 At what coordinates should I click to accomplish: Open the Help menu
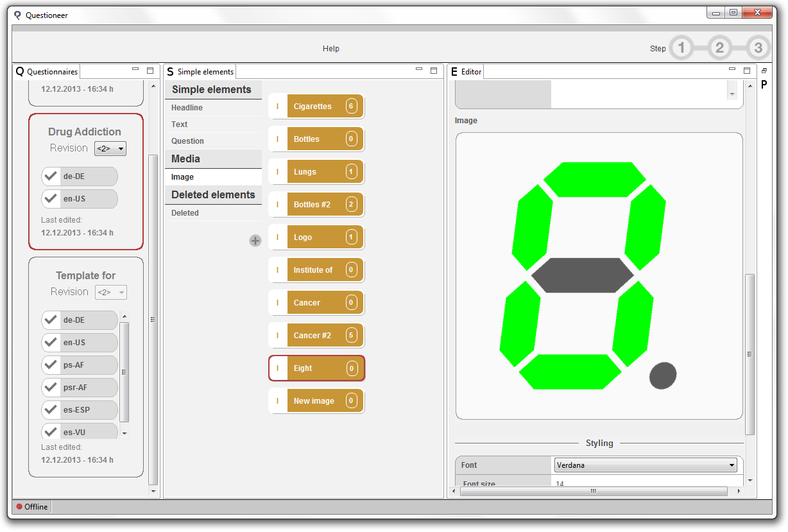click(331, 49)
